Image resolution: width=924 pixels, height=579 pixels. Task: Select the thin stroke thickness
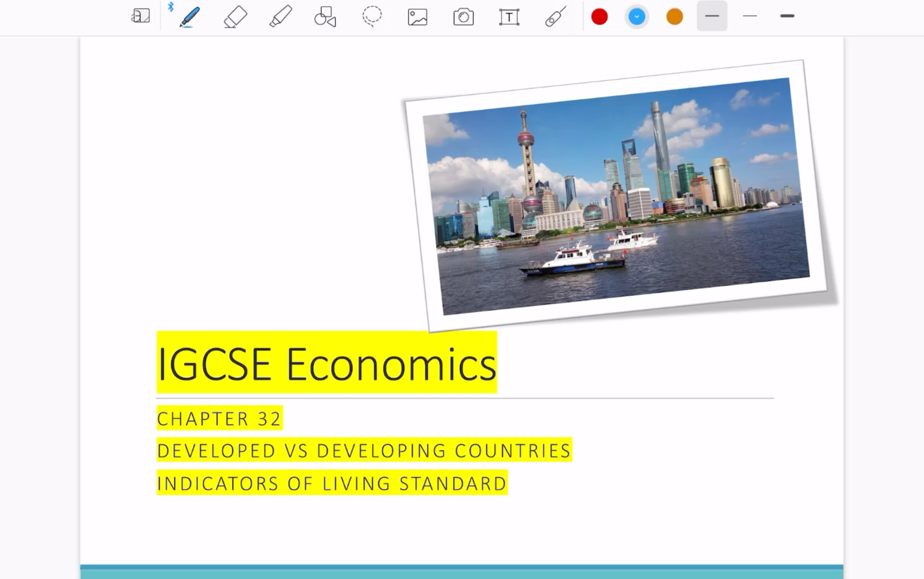coord(750,16)
